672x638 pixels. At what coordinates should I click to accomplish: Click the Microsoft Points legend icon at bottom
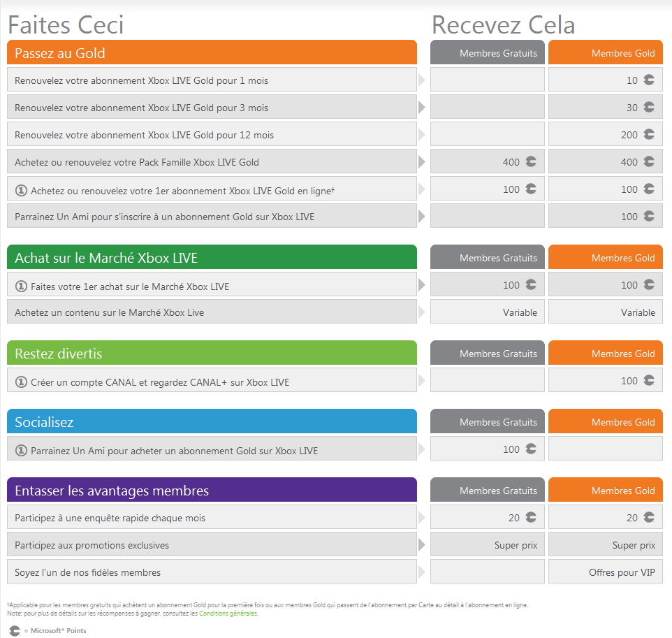click(x=15, y=631)
